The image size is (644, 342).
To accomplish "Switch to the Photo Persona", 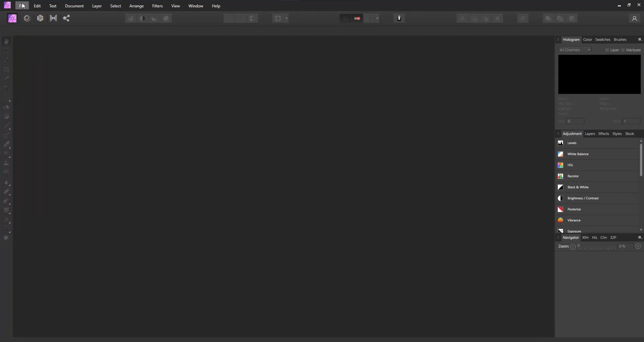I will [x=12, y=18].
